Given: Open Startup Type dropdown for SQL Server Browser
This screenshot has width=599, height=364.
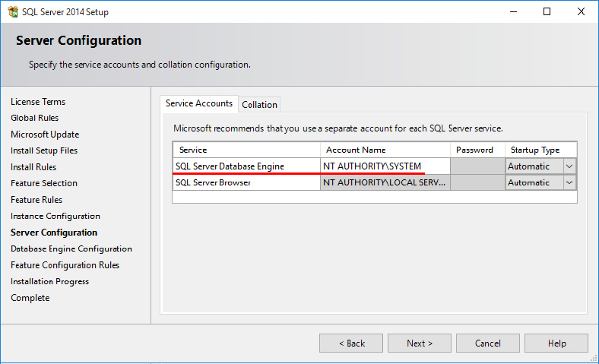Looking at the screenshot, I should point(569,182).
